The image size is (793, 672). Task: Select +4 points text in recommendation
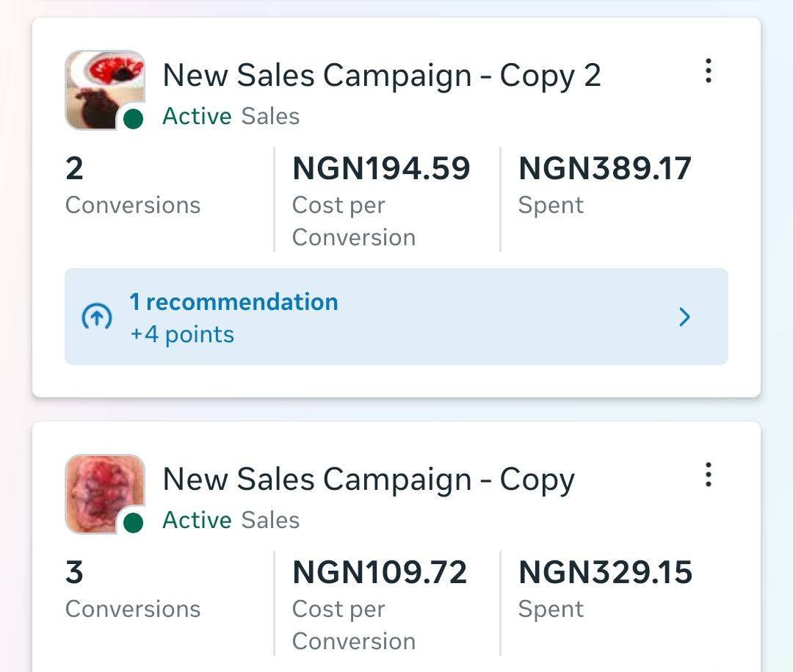click(182, 334)
